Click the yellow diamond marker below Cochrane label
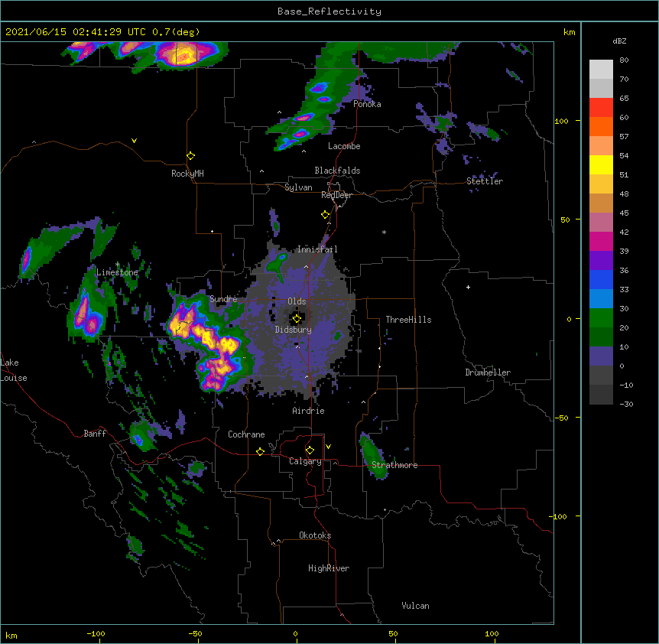659x644 pixels. coord(260,451)
